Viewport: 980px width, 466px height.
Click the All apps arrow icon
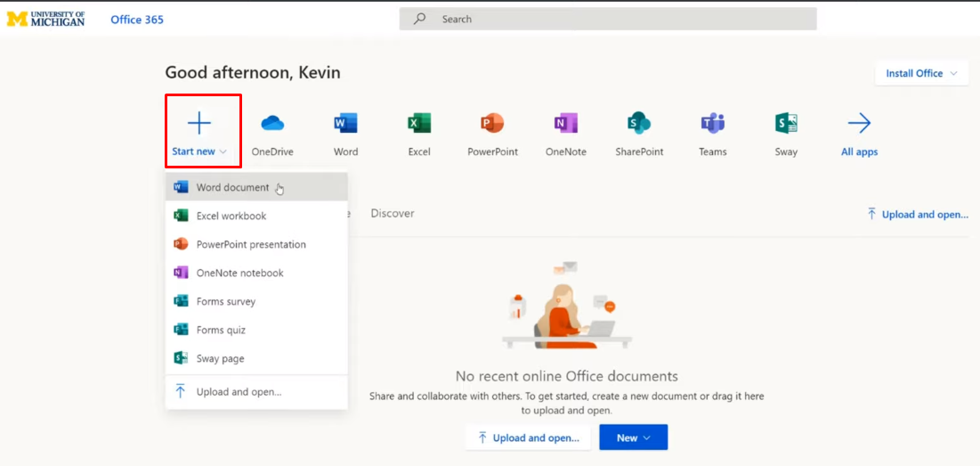(859, 123)
